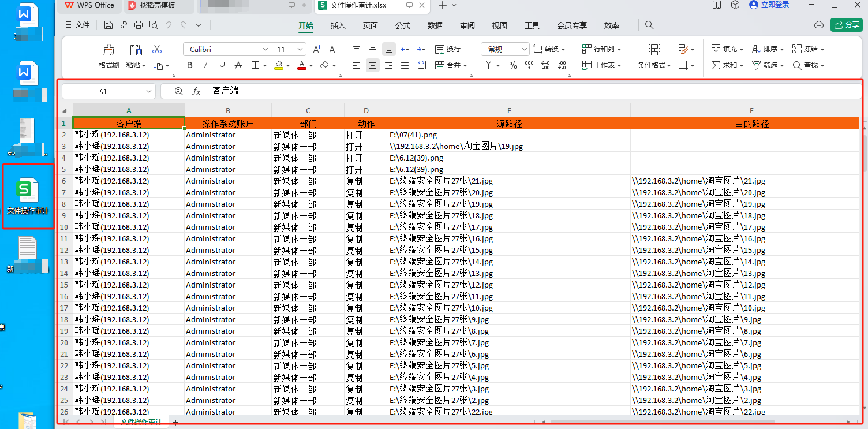Open 文件操作审计 file on the desktop
Viewport: 868px width, 429px height.
pos(28,197)
